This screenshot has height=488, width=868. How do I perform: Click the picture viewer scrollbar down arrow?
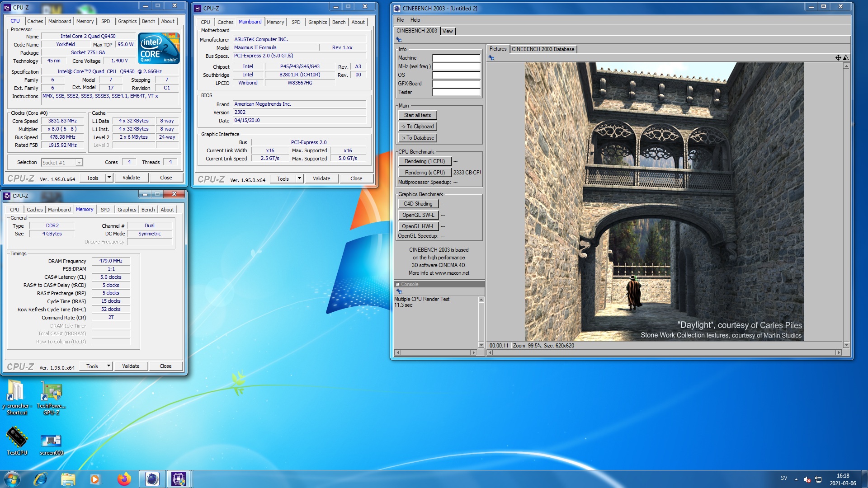click(846, 345)
